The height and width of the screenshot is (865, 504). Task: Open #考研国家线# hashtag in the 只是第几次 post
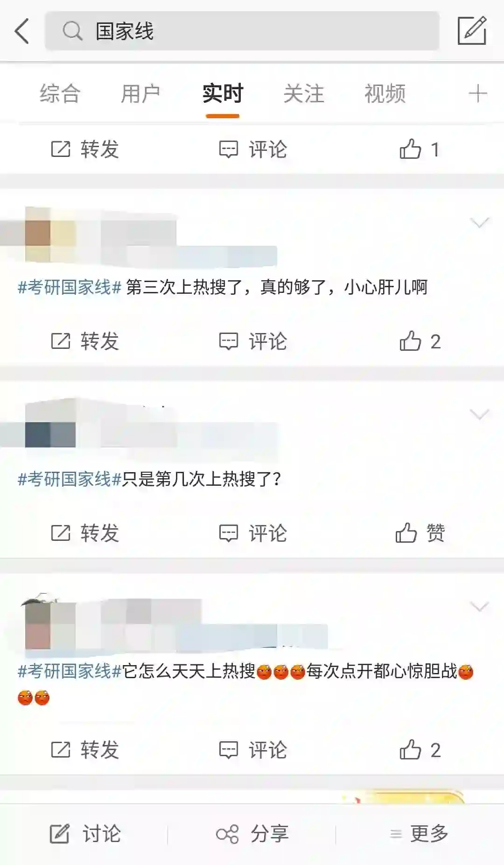[70, 479]
